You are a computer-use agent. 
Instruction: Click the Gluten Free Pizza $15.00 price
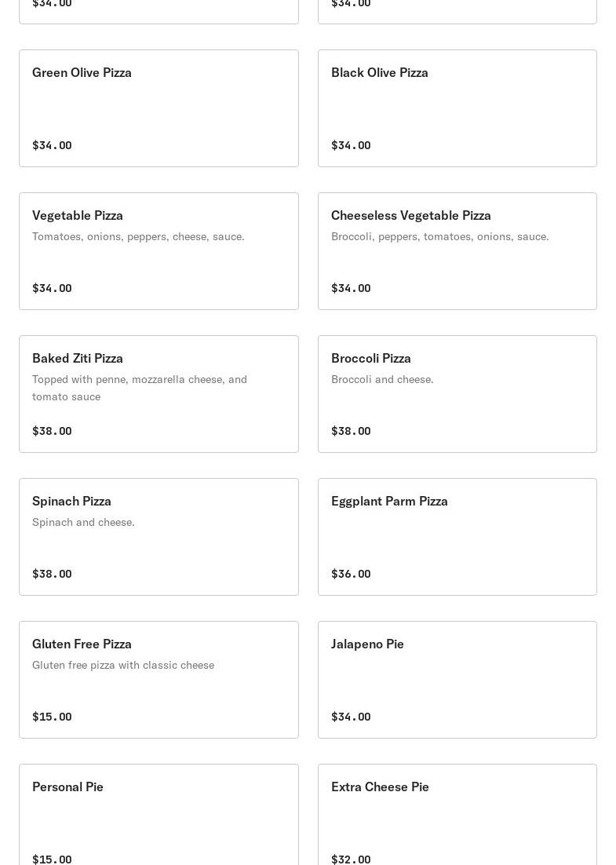click(x=52, y=717)
